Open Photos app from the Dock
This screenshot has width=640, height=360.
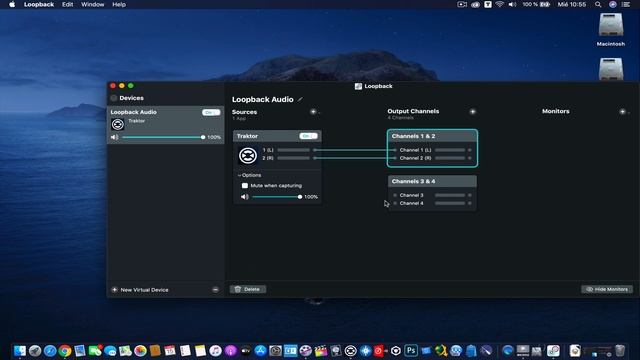click(140, 351)
